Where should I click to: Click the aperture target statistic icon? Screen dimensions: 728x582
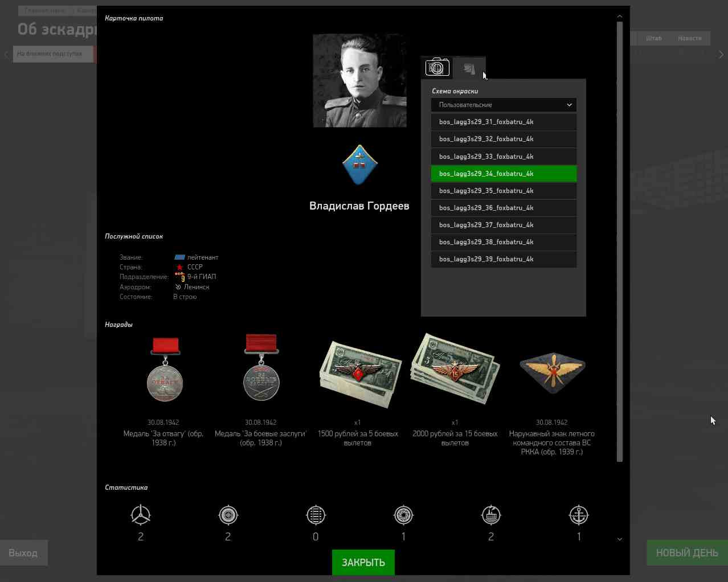(403, 515)
